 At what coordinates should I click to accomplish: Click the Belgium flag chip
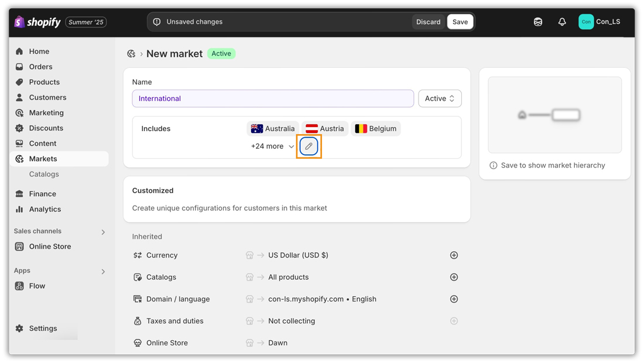click(x=375, y=129)
